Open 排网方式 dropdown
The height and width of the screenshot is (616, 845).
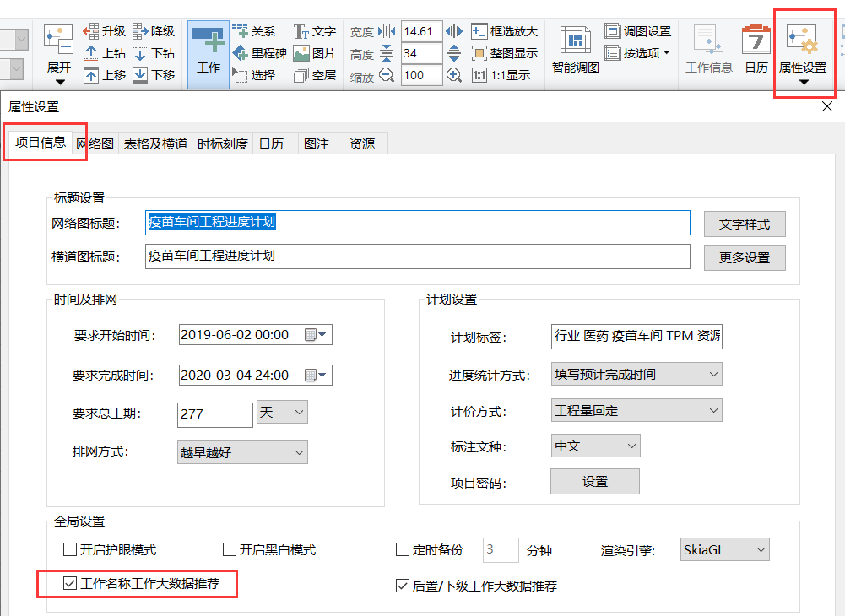(x=242, y=452)
